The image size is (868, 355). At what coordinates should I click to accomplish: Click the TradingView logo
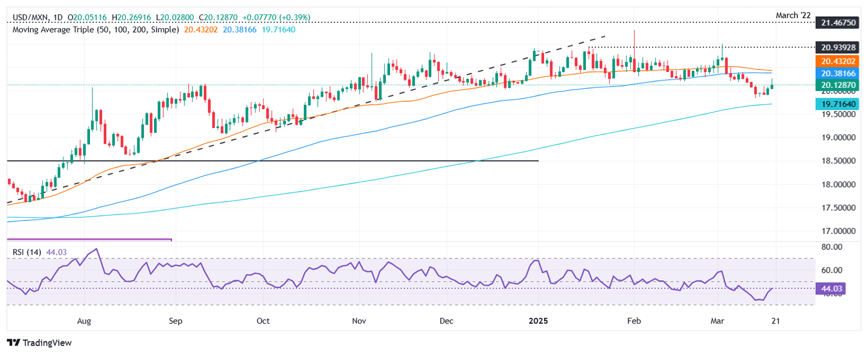click(x=39, y=343)
